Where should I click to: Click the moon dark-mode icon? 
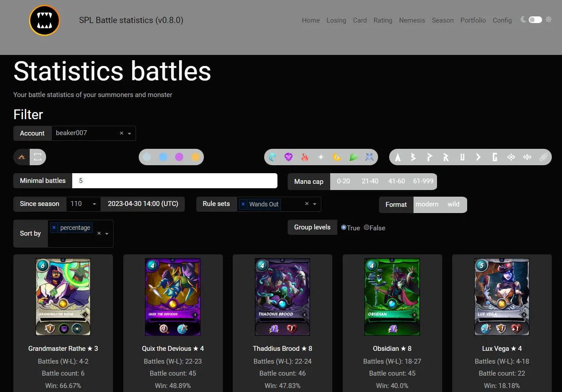click(x=524, y=19)
